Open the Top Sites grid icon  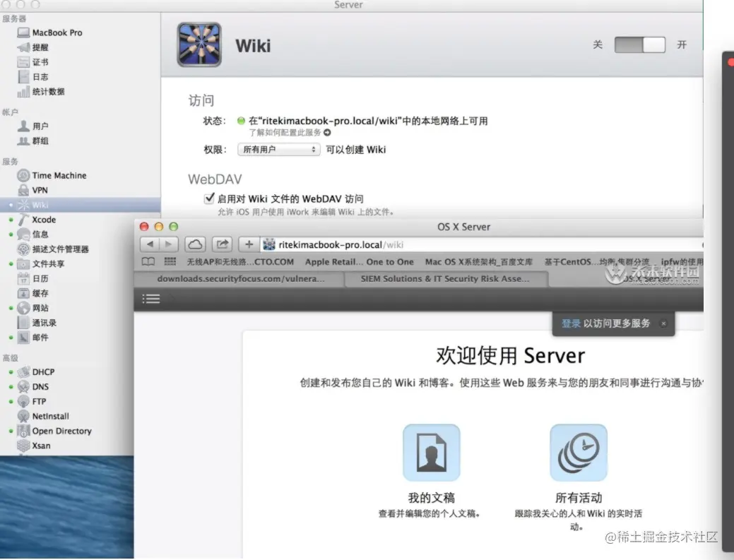pos(170,261)
